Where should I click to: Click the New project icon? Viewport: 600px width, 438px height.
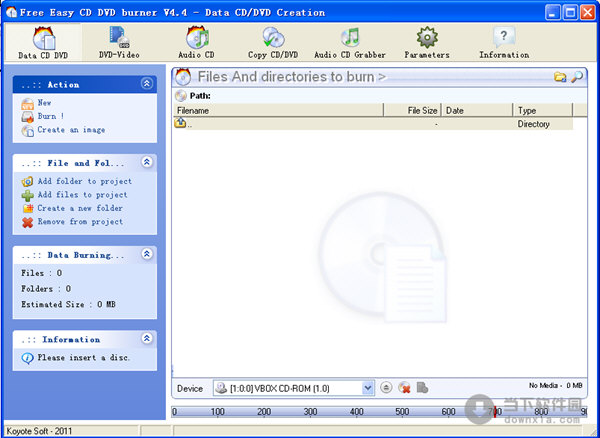click(x=28, y=104)
